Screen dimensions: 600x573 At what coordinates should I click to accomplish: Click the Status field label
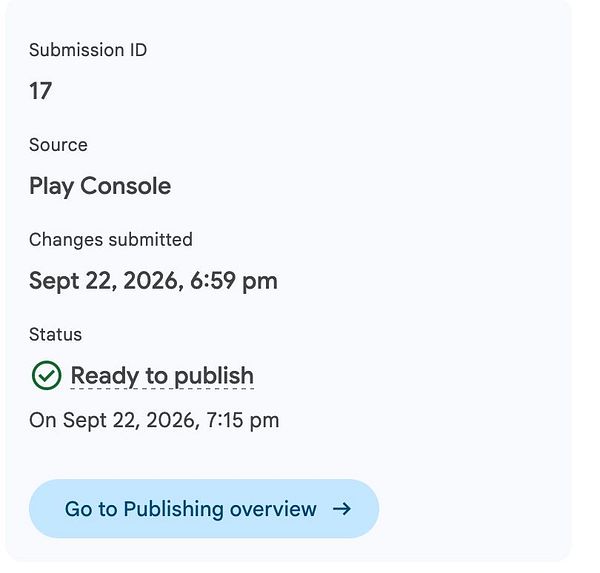[x=55, y=335]
